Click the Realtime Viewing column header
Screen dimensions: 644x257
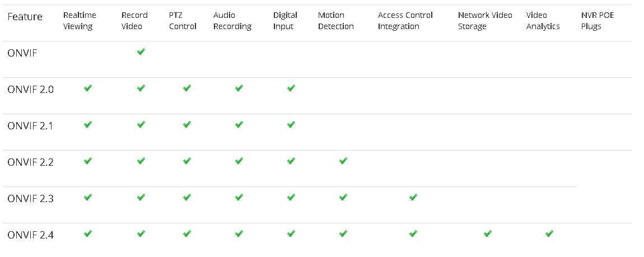(x=80, y=21)
